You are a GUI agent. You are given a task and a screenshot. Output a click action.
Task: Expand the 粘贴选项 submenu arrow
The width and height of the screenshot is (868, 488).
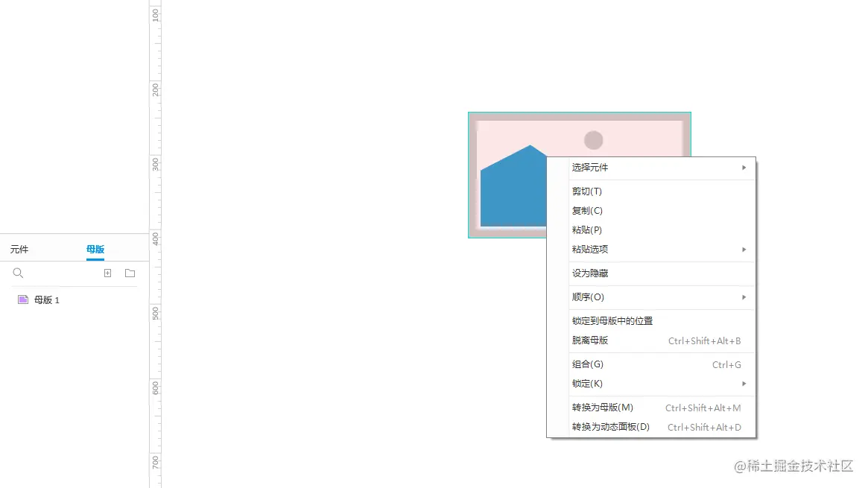(744, 250)
